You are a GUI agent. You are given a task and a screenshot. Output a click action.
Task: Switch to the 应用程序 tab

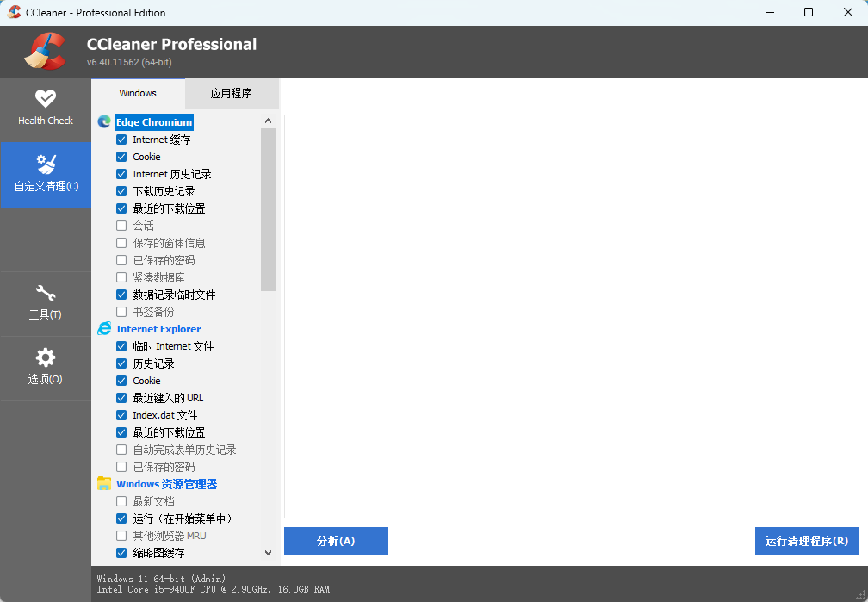(x=231, y=92)
